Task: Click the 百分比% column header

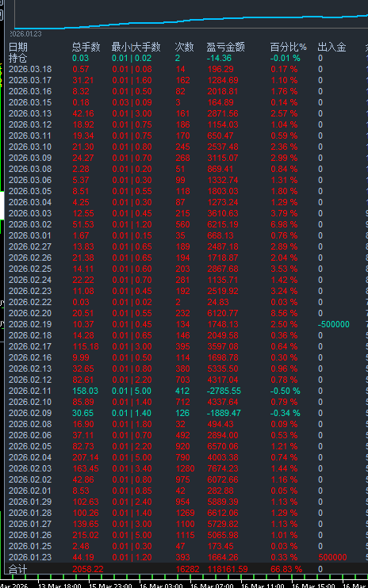Action: (288, 47)
